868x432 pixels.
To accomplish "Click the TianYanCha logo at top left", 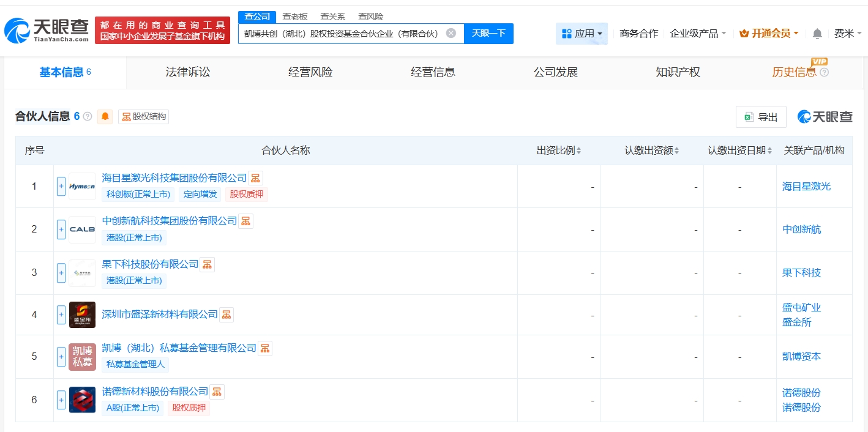I will [47, 31].
